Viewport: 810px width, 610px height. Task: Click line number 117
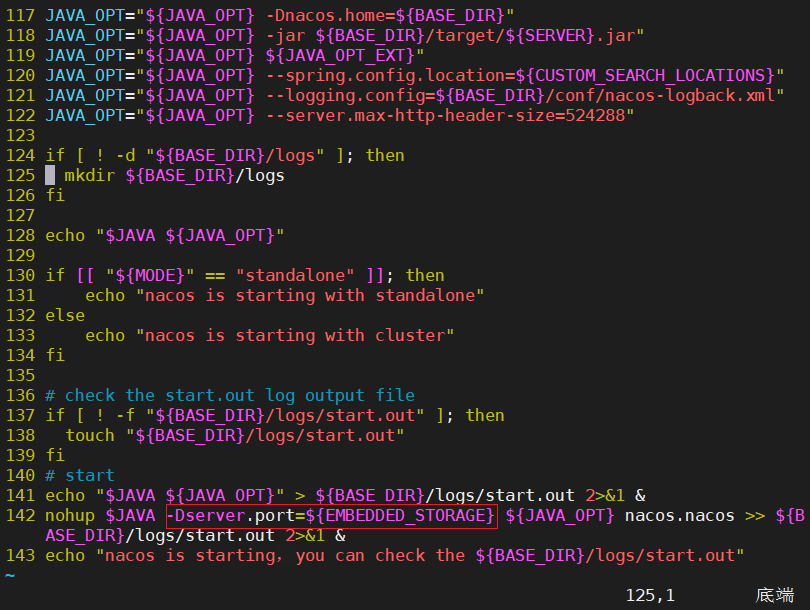click(20, 15)
